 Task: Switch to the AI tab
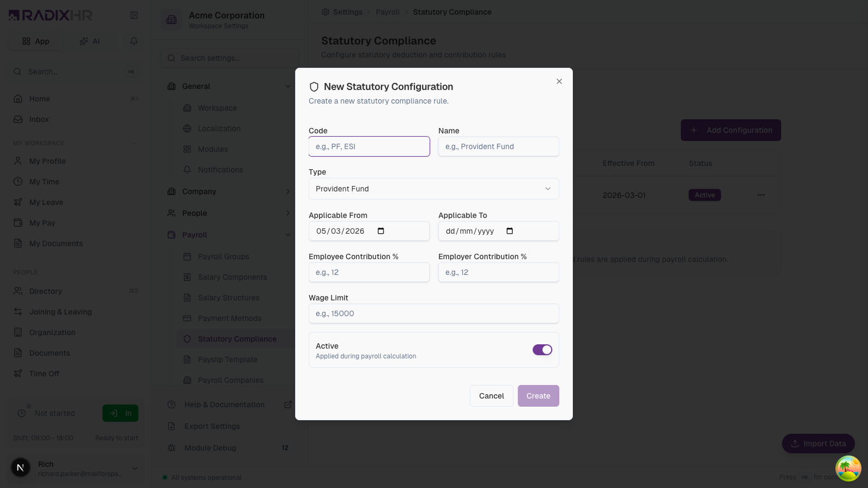tap(90, 41)
